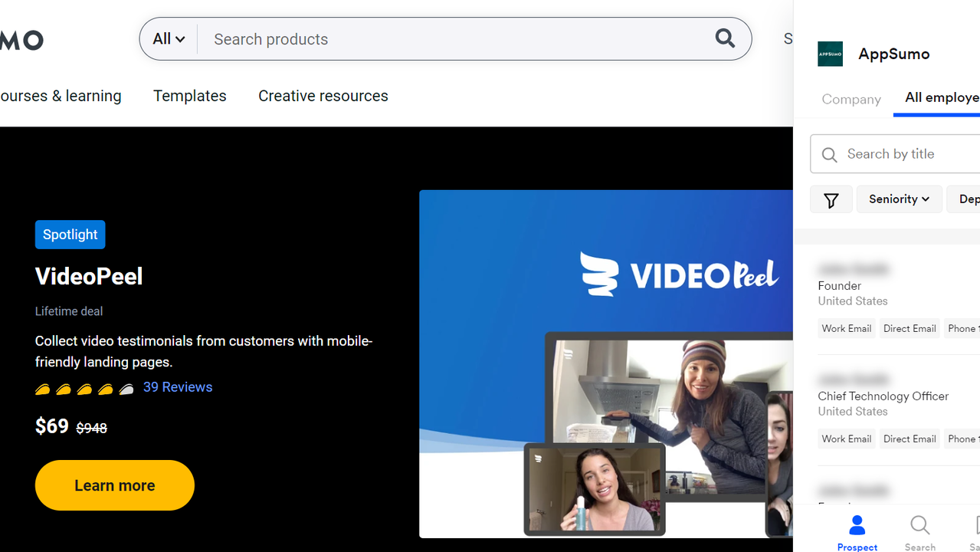Open the filter funnel icon
Image resolution: width=980 pixels, height=552 pixels.
pos(831,199)
